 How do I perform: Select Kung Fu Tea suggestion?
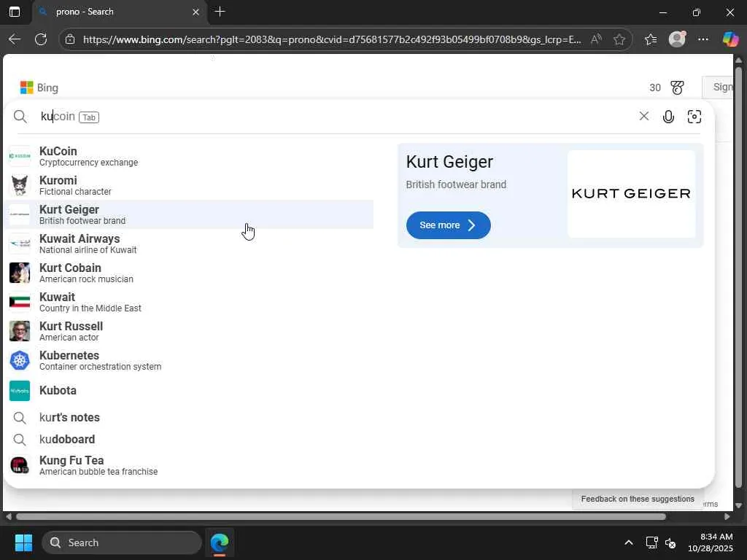coord(189,465)
